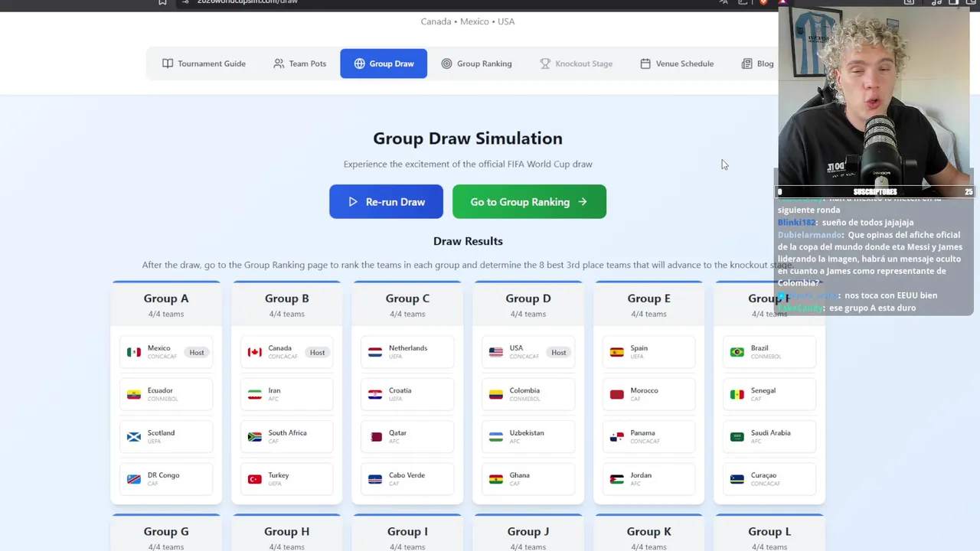This screenshot has width=980, height=551.
Task: Click the Host badge next to USA
Action: [x=559, y=353]
